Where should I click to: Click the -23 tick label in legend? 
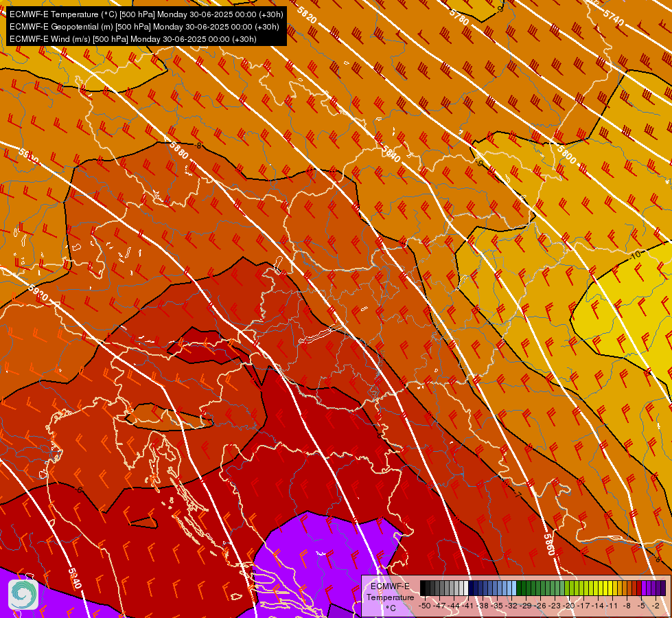point(555,606)
